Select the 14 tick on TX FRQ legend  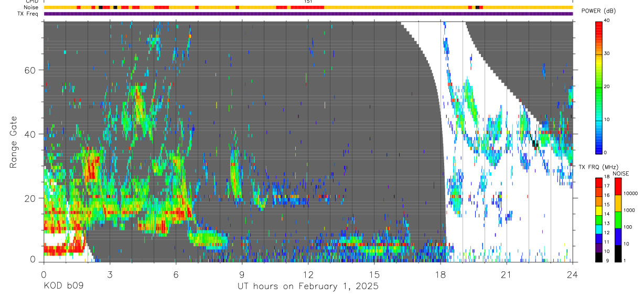pyautogui.click(x=607, y=214)
